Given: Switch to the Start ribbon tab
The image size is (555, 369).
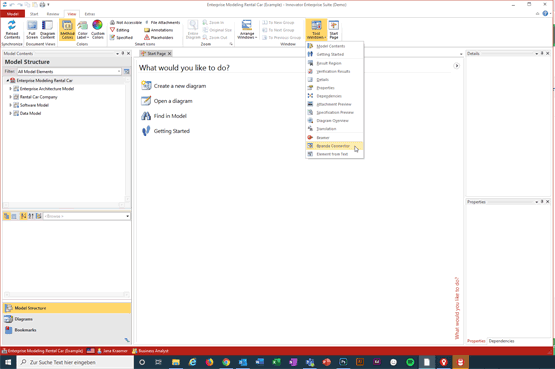Looking at the screenshot, I should pos(34,14).
